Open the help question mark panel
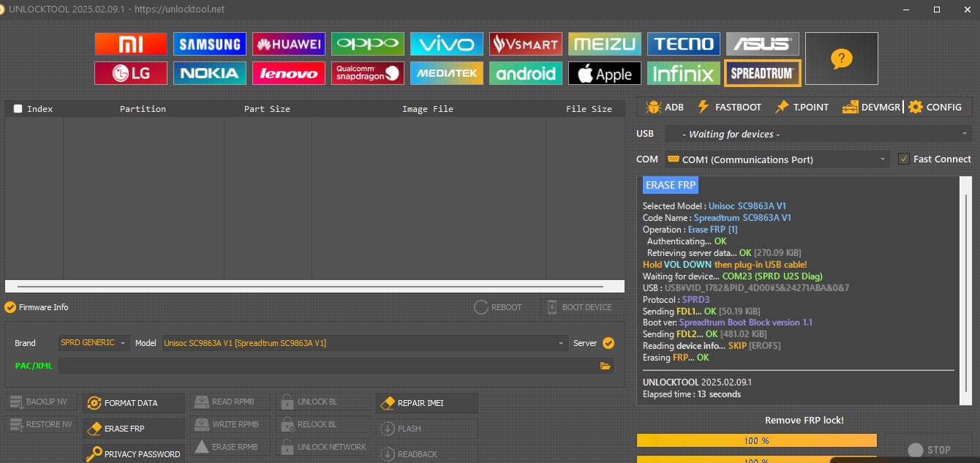The image size is (980, 463). (842, 59)
